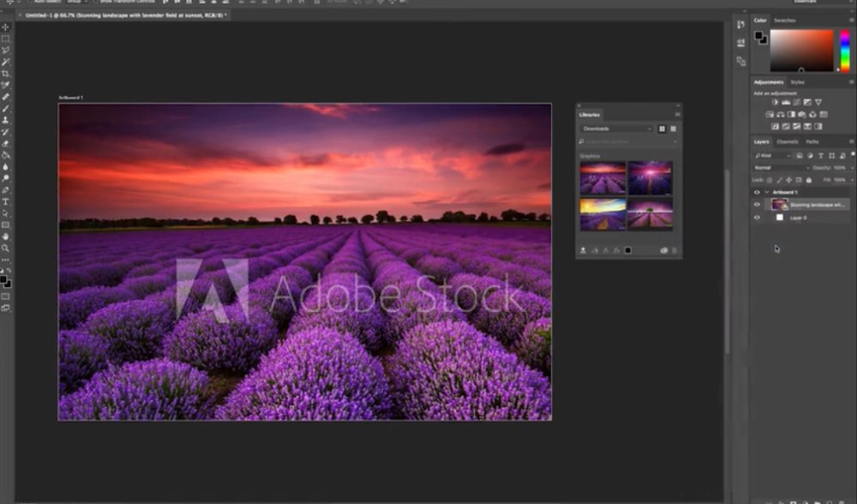Toggle type layer filter in Layers
Image resolution: width=857 pixels, height=504 pixels.
821,156
